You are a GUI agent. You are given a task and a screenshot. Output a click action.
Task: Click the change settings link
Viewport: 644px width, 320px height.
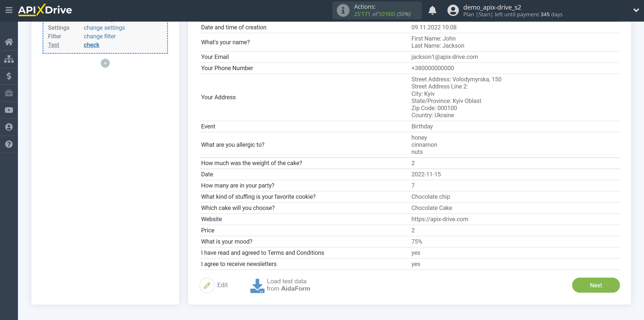tap(104, 28)
